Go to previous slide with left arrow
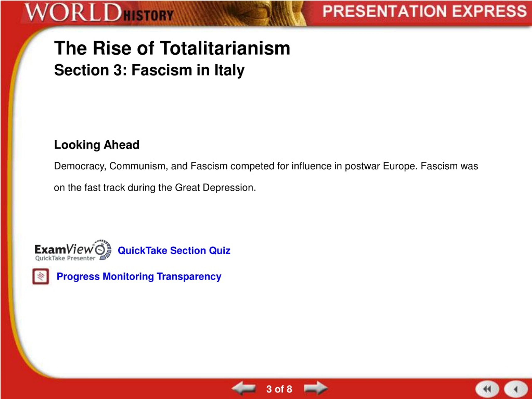Viewport: 532px width, 399px height. (x=244, y=388)
